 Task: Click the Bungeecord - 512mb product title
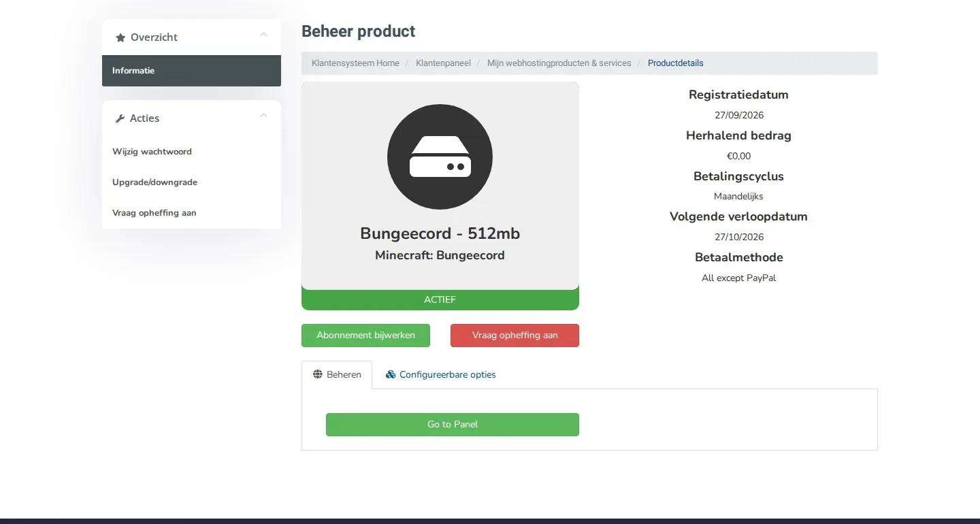click(x=440, y=233)
